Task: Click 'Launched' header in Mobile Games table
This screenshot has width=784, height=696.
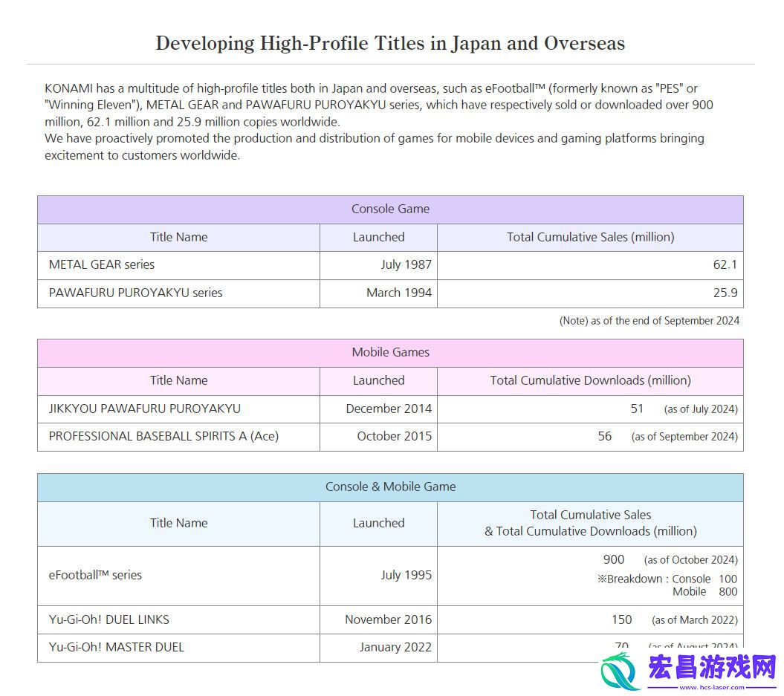Action: coord(378,381)
